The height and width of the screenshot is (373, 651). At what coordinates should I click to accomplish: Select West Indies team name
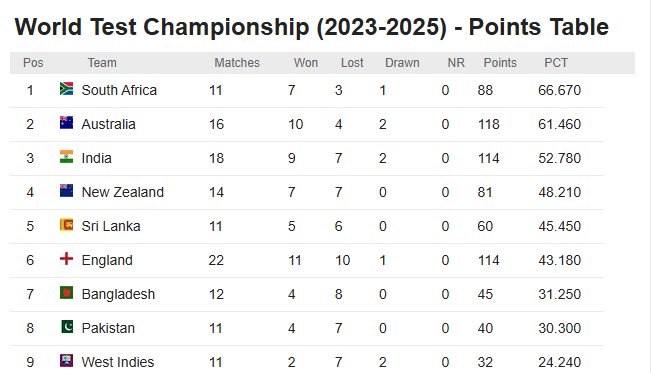pyautogui.click(x=118, y=362)
